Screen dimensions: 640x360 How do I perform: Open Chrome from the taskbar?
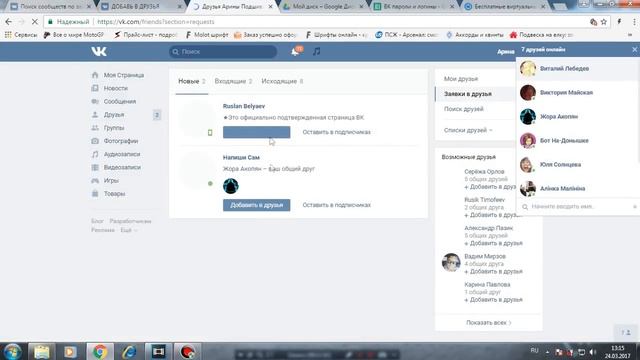pos(99,351)
